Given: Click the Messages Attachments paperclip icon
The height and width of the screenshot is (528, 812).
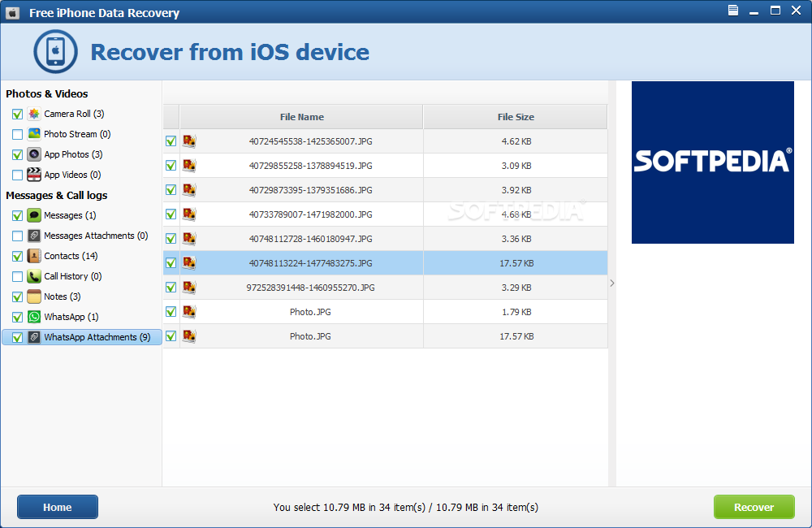Looking at the screenshot, I should point(34,236).
